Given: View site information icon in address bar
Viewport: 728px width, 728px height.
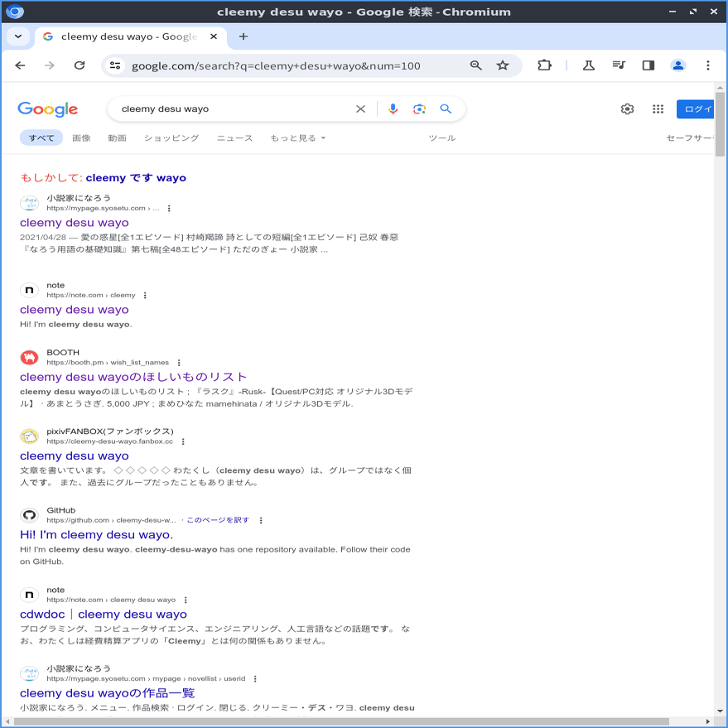Looking at the screenshot, I should tap(115, 65).
